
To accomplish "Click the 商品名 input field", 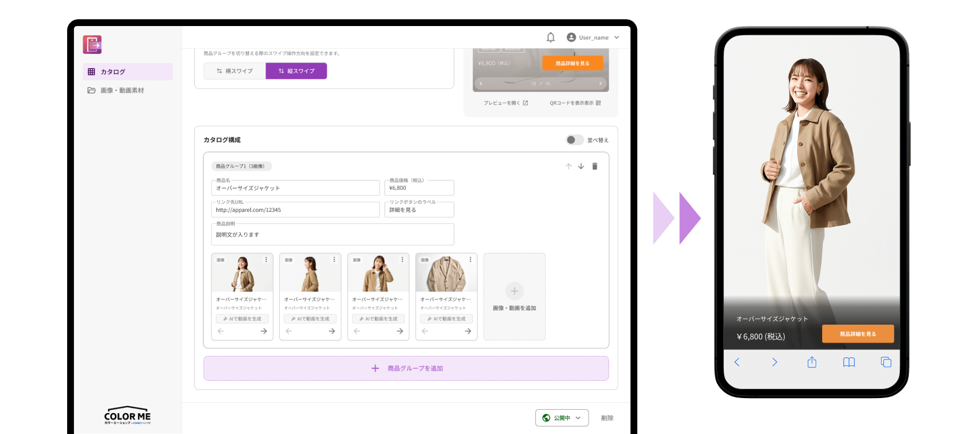I will pos(295,188).
